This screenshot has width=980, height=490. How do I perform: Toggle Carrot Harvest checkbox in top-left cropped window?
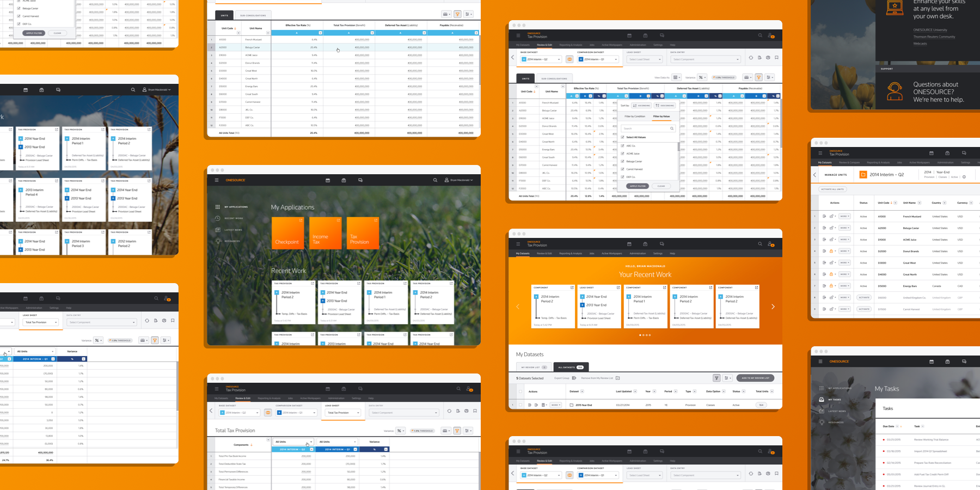pyautogui.click(x=19, y=16)
